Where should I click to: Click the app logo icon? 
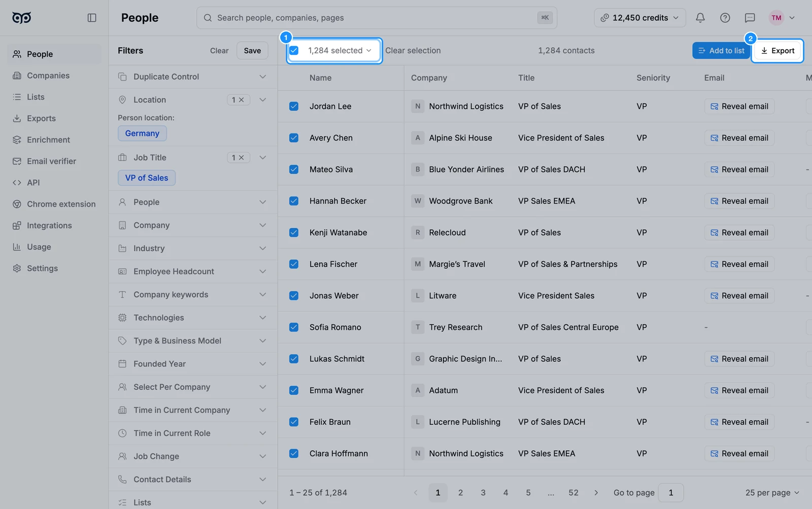pos(22,18)
